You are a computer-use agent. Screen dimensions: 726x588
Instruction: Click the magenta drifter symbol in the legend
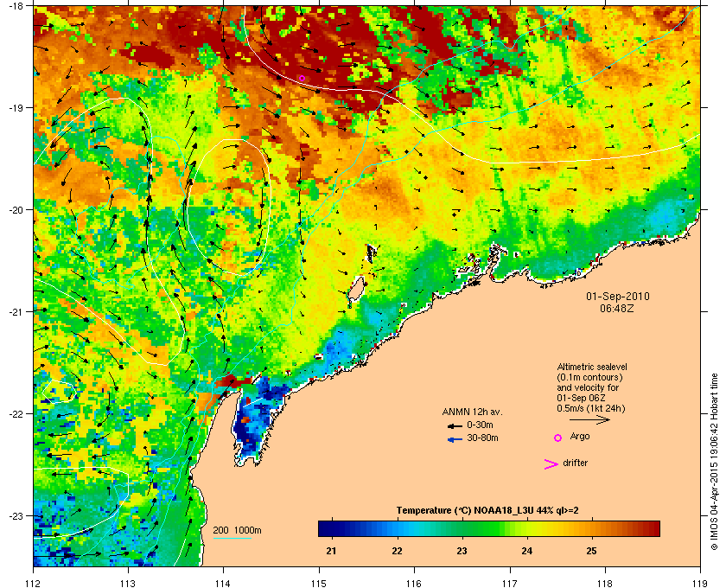[551, 464]
